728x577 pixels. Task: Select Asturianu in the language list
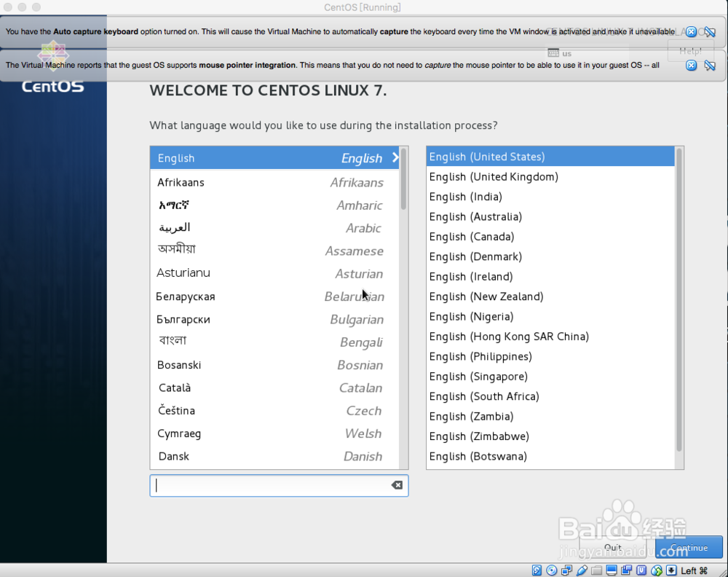tap(274, 273)
